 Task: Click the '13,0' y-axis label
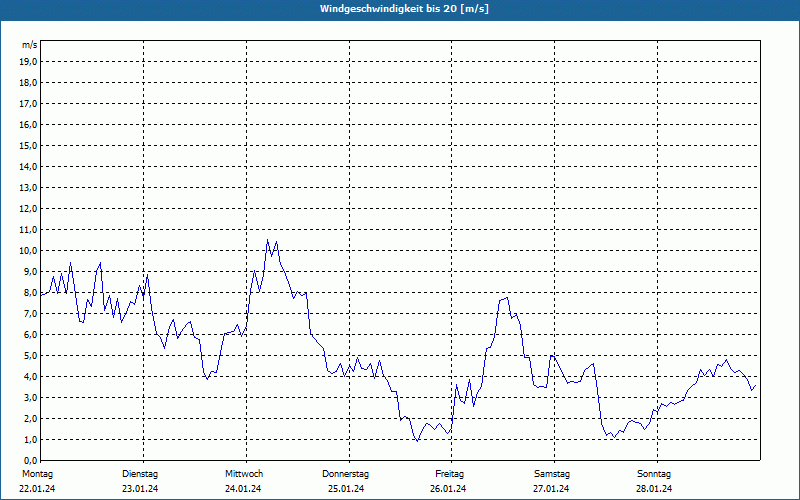(28, 188)
